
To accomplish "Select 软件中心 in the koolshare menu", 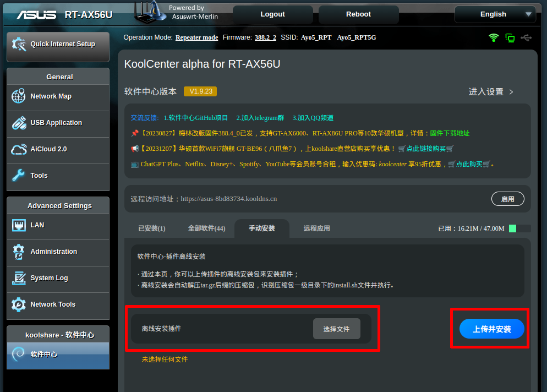I will (58, 355).
